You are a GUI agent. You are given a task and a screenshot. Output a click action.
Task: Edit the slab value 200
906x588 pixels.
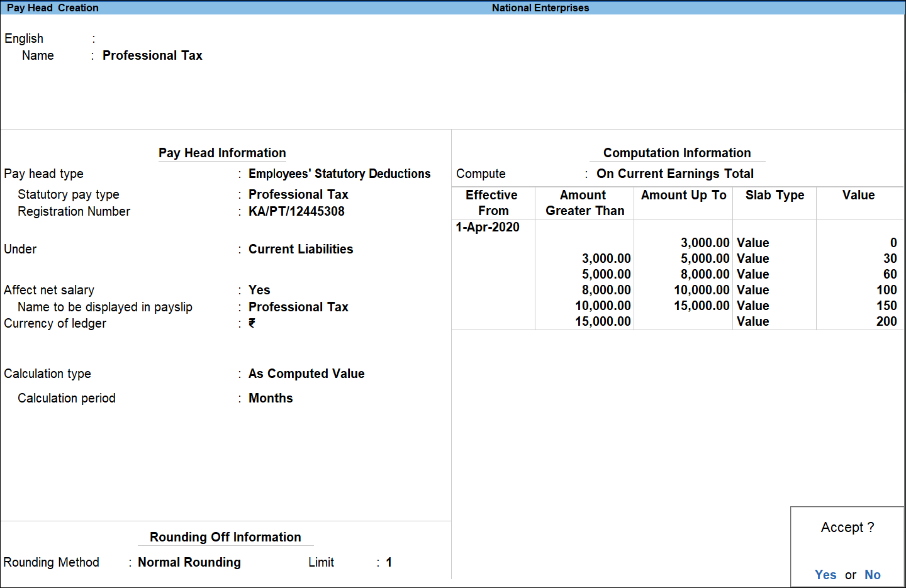888,321
